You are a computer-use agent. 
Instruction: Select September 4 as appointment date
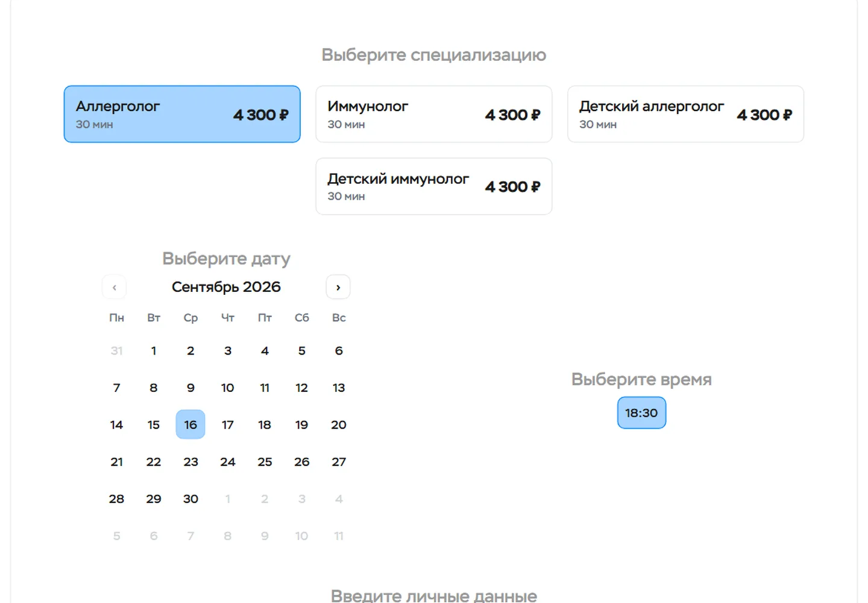point(265,350)
